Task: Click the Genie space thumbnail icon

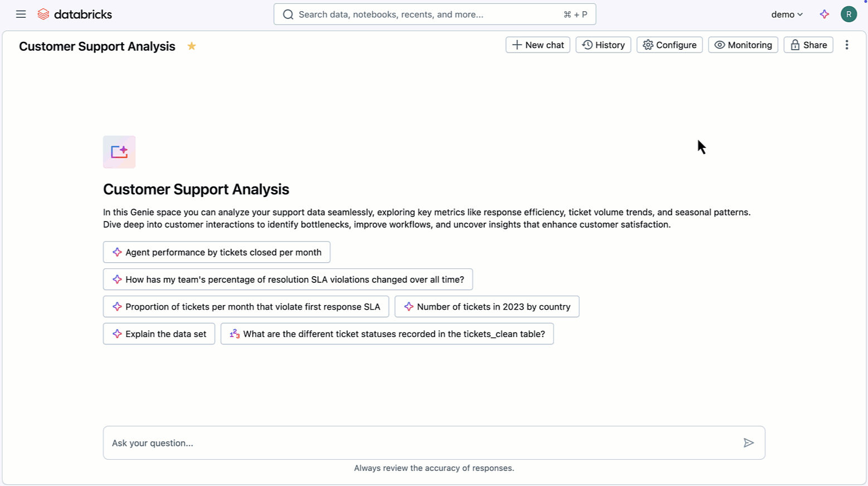Action: point(119,152)
